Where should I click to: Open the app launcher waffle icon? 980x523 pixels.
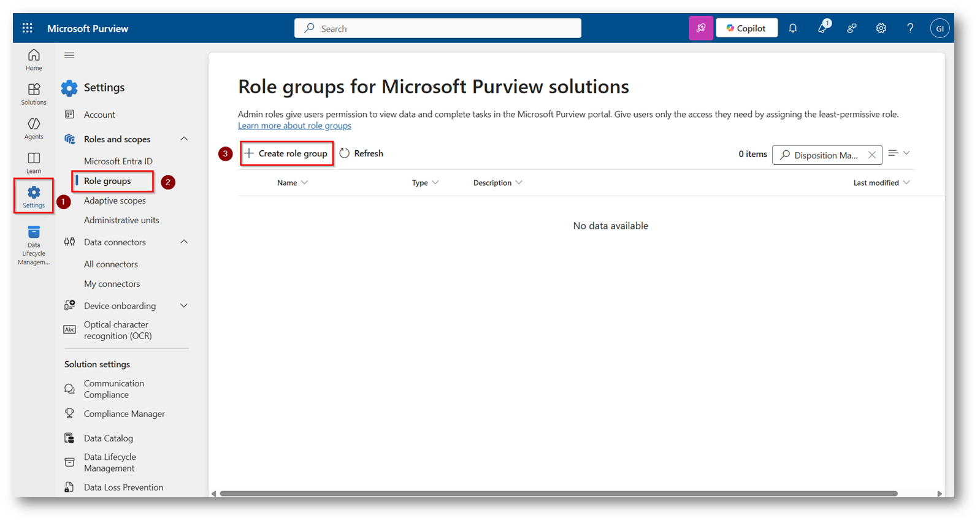click(28, 28)
